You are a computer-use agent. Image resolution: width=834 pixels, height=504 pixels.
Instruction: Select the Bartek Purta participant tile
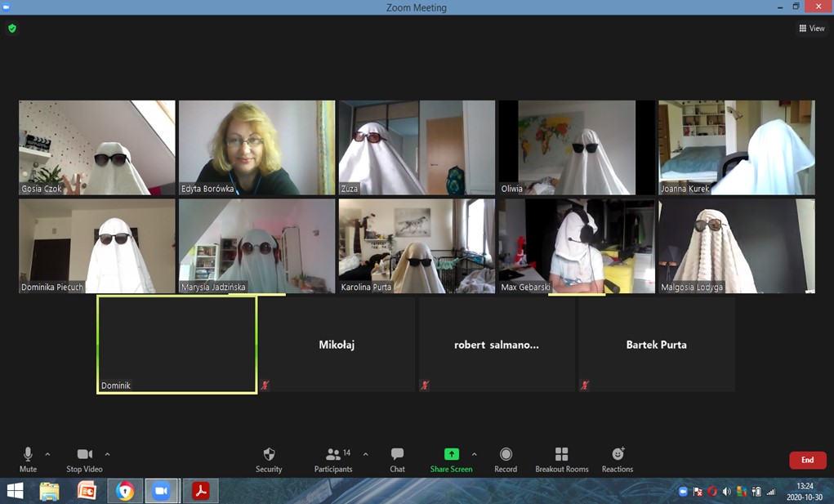coord(656,344)
